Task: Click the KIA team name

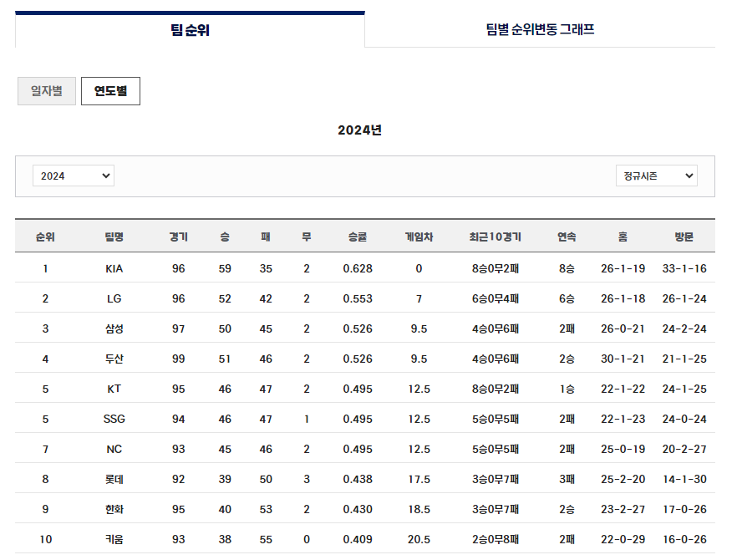Action: click(114, 268)
